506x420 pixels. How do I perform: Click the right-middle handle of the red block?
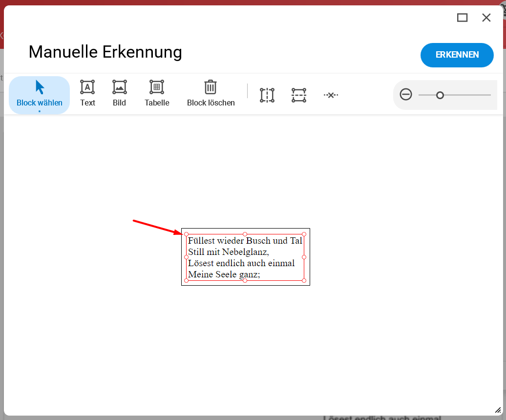(x=304, y=257)
